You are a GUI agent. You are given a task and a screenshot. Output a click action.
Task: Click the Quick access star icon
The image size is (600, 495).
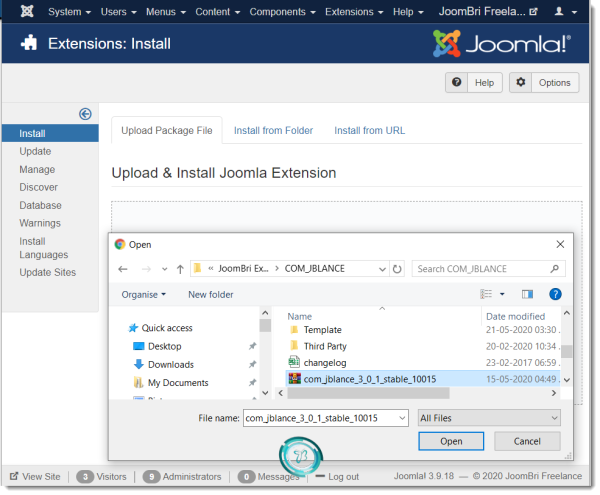(133, 328)
